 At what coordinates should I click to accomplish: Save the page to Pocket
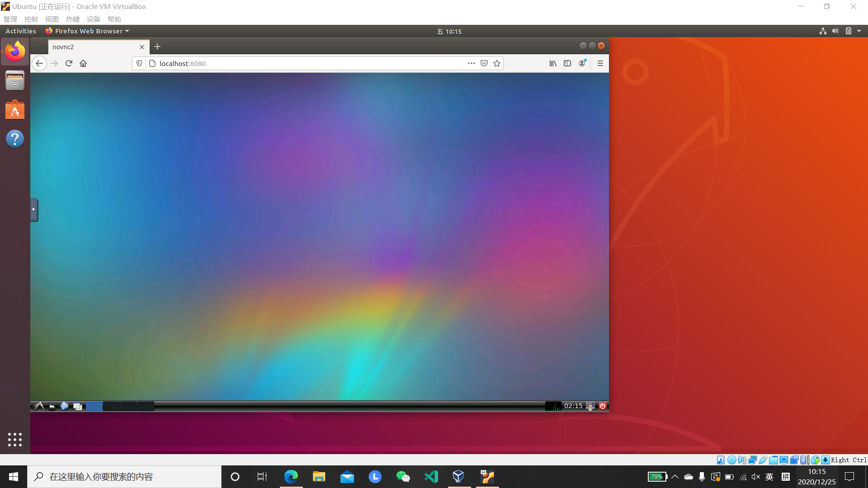[484, 63]
